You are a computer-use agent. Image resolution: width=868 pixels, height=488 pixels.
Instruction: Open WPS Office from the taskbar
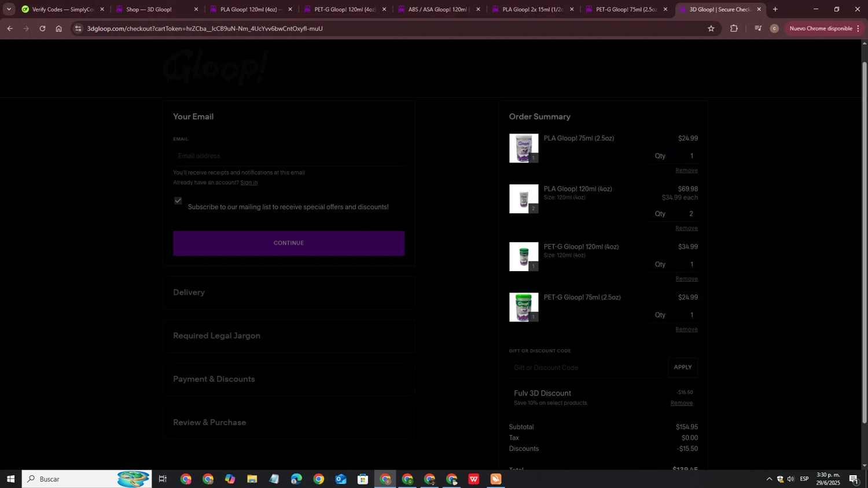[474, 479]
